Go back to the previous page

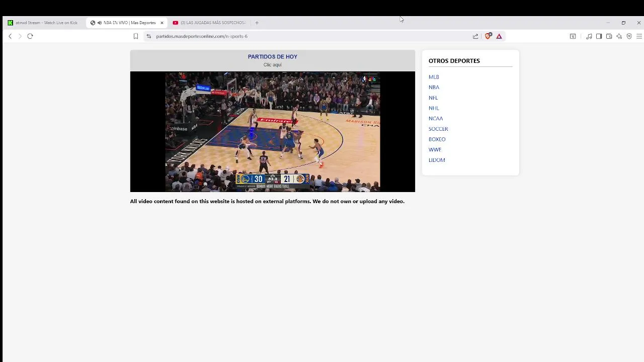click(10, 36)
